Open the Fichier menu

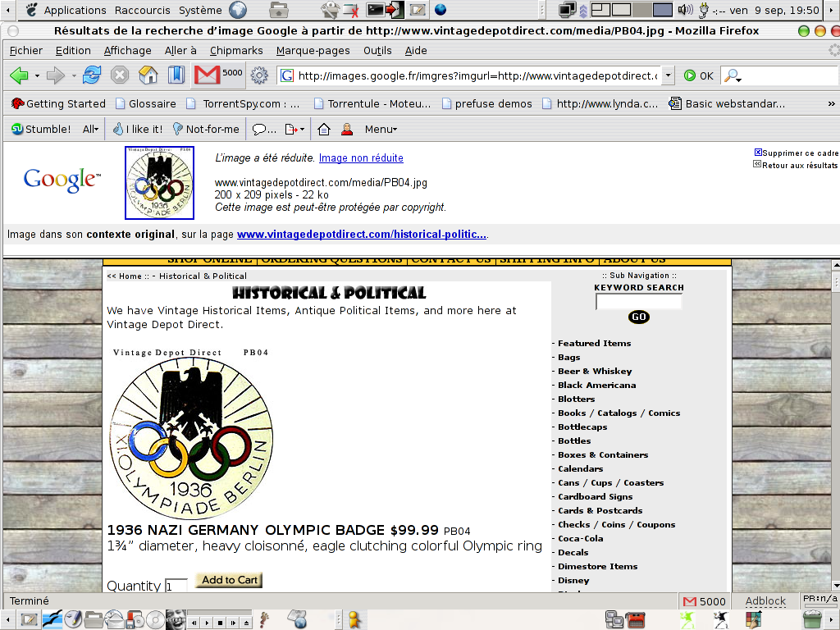click(x=25, y=50)
